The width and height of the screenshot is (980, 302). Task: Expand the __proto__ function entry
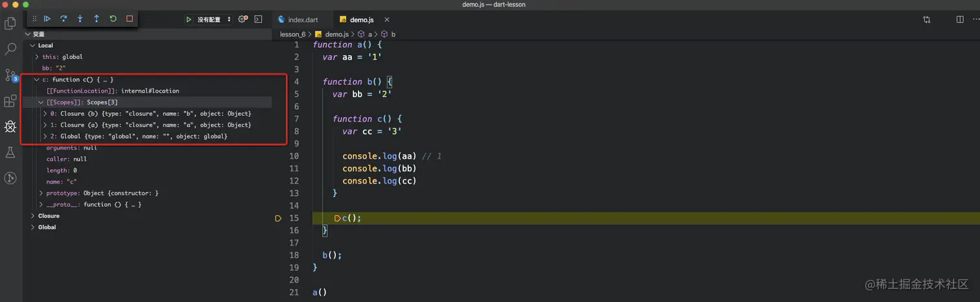click(x=41, y=204)
